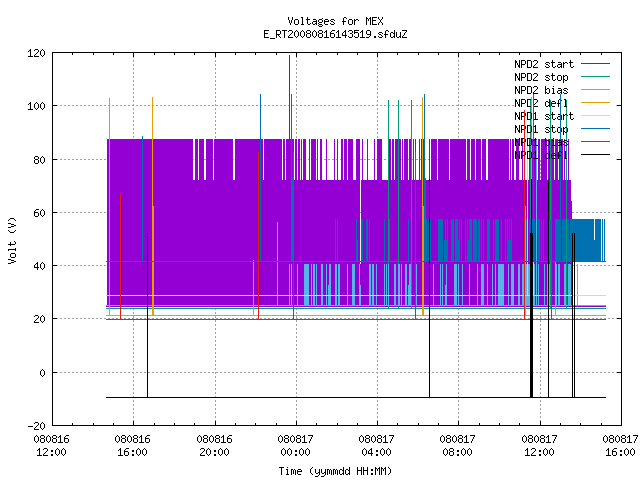Click the purple spike peaking near 120 V

point(290,97)
